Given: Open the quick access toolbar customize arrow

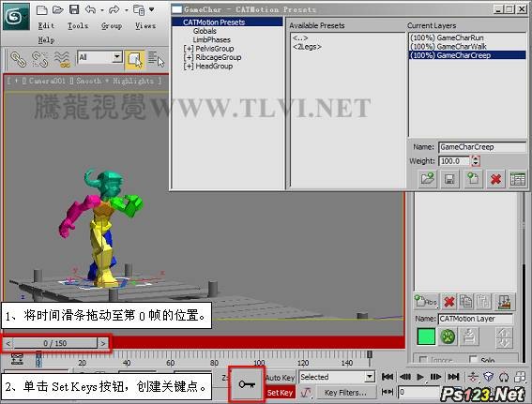Looking at the screenshot, I should coord(152,9).
